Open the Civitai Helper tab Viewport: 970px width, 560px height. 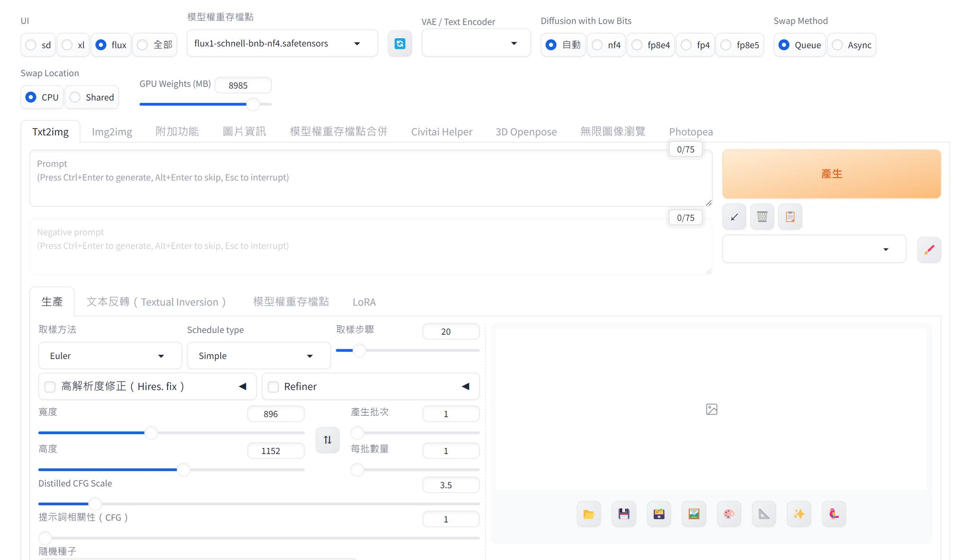click(x=441, y=132)
